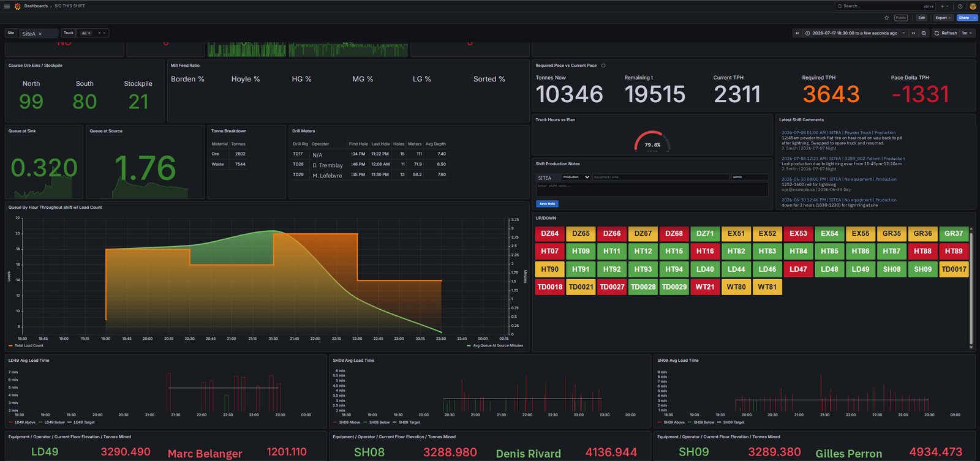The image size is (980, 461).
Task: Clear the Truck variable selection
Action: [x=99, y=33]
